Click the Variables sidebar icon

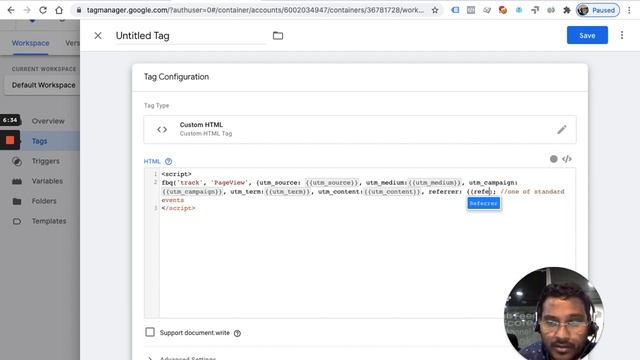tap(17, 181)
